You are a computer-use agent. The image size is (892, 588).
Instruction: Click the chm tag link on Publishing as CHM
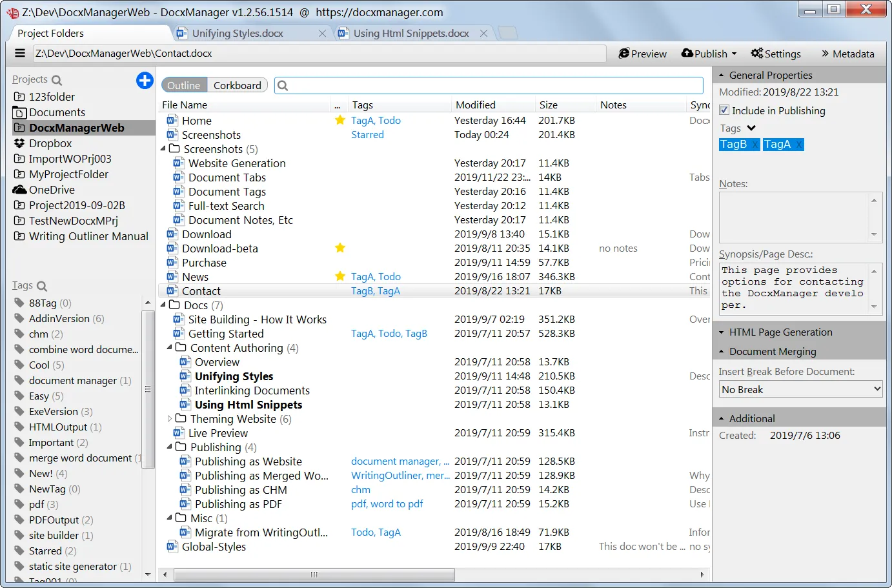tap(361, 489)
